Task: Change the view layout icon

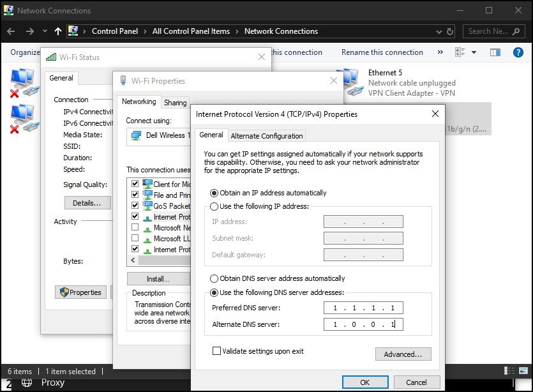Action: (460, 52)
